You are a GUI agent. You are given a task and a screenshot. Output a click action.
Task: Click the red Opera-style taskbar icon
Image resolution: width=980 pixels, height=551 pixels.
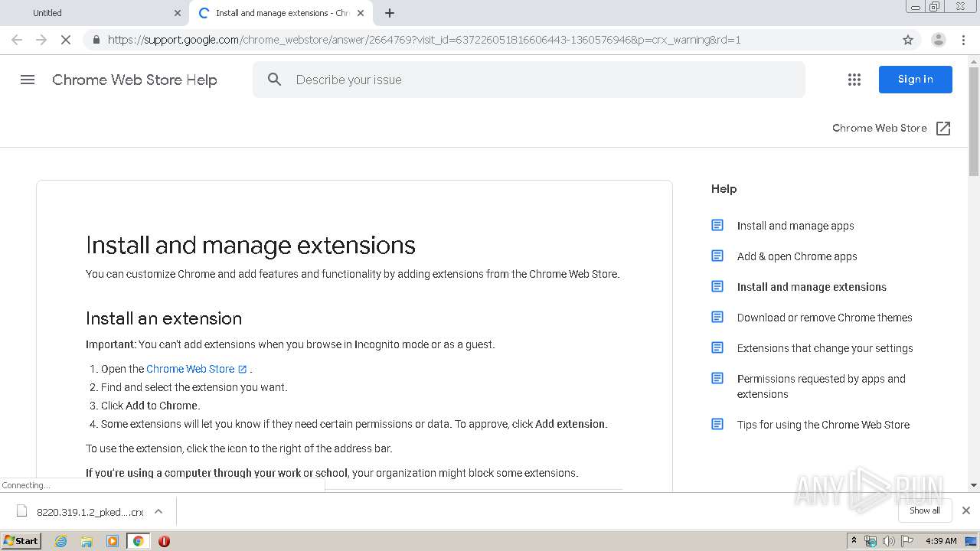(164, 541)
